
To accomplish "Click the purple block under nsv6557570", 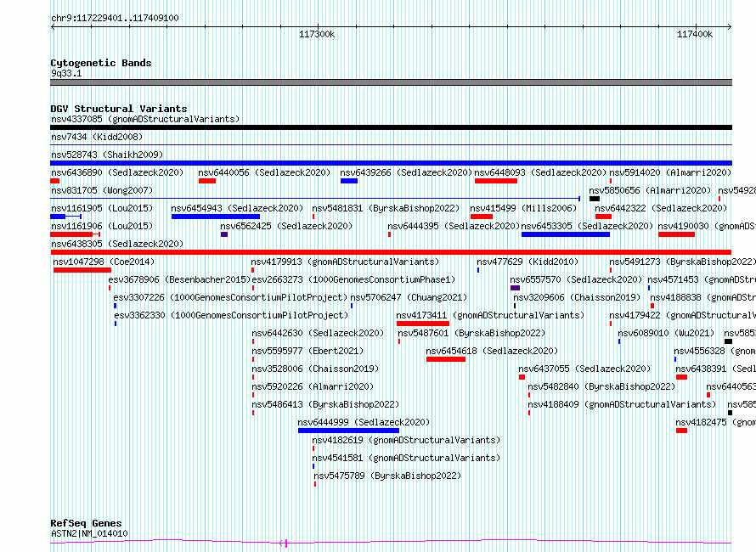I will point(515,288).
